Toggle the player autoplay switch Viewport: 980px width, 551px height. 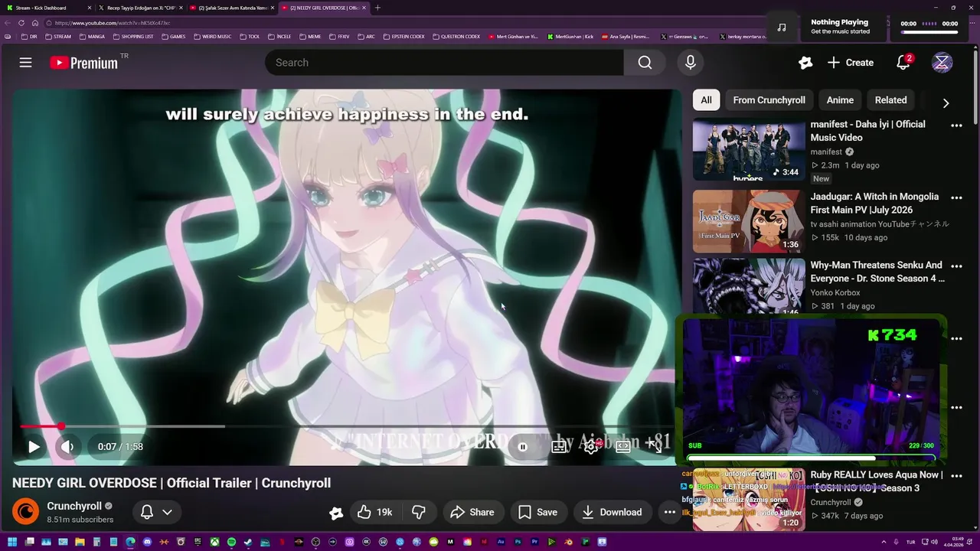[x=523, y=447]
